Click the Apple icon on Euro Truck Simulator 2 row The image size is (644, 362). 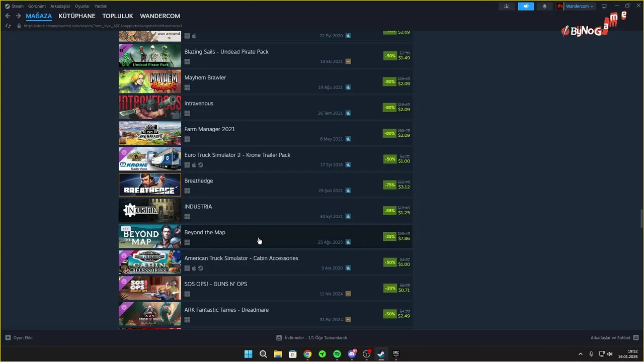point(194,165)
